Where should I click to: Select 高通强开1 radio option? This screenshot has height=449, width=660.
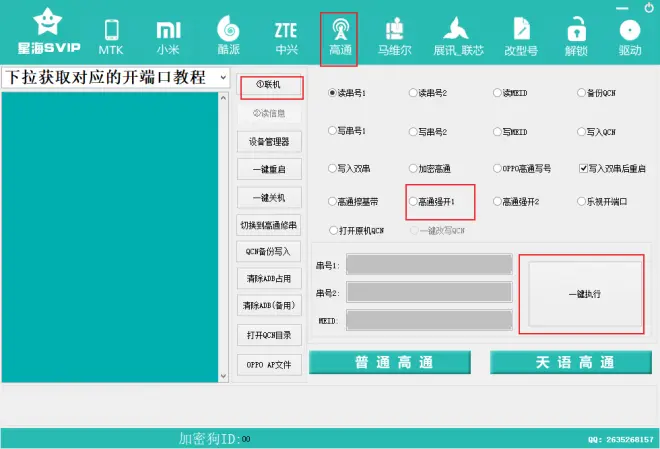click(x=432, y=202)
